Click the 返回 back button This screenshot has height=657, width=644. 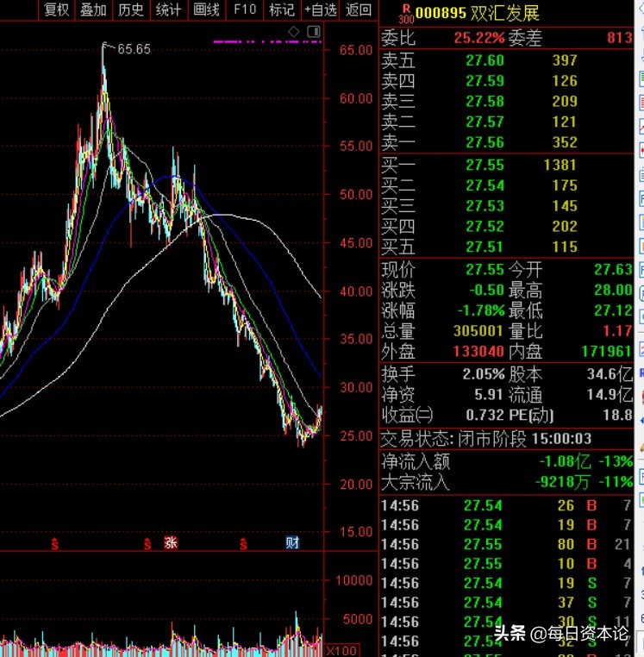click(359, 9)
